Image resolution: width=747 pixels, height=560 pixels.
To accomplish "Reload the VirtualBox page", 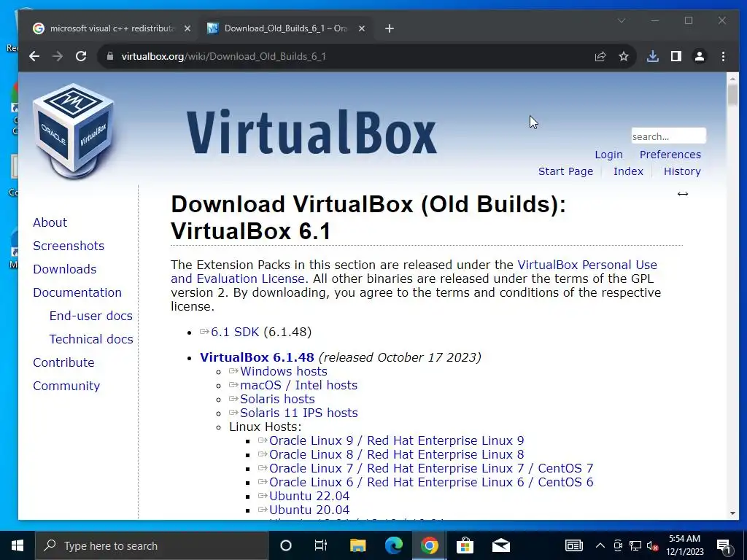I will pyautogui.click(x=81, y=56).
